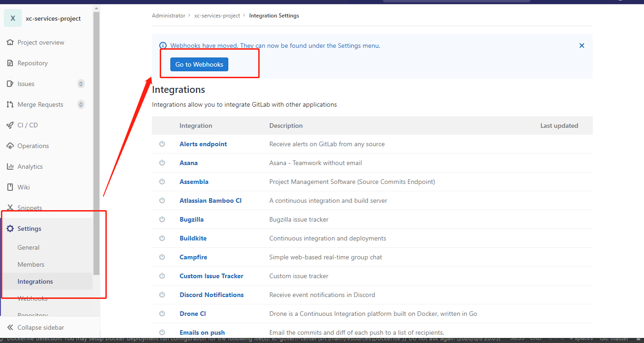Click power status icon for Custom Issue Tracker
644x343 pixels.
click(x=162, y=276)
